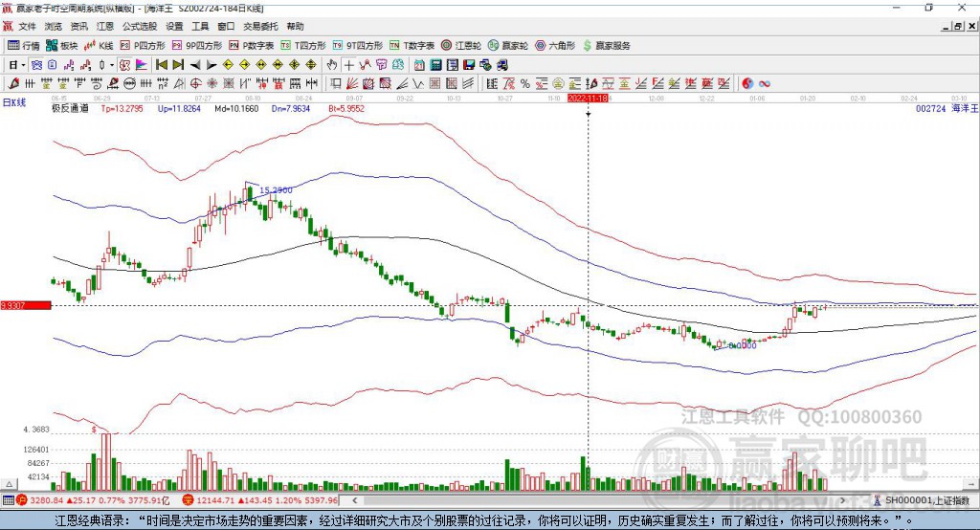Save with the floppy disk icon

(x=469, y=65)
